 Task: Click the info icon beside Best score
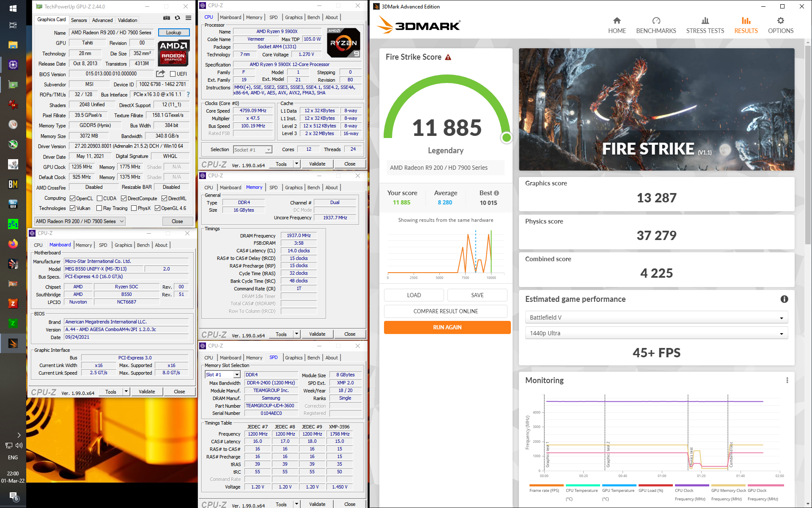tap(497, 193)
